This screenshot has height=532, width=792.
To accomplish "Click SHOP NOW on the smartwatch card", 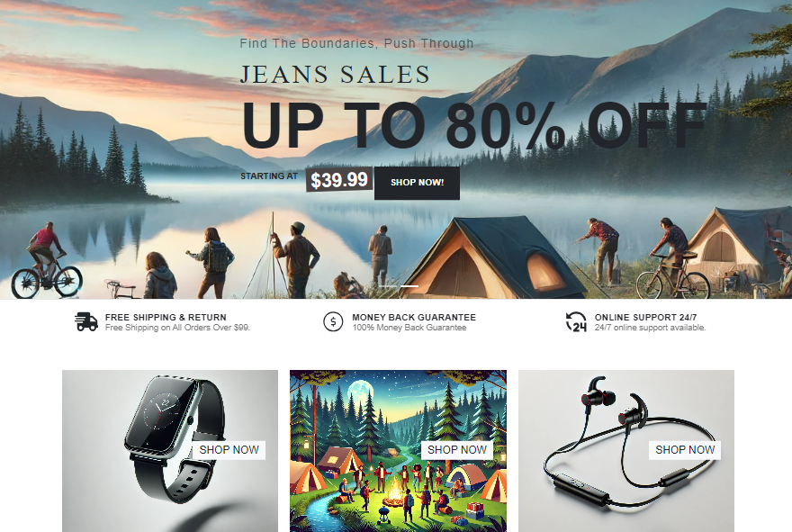I will coord(229,450).
